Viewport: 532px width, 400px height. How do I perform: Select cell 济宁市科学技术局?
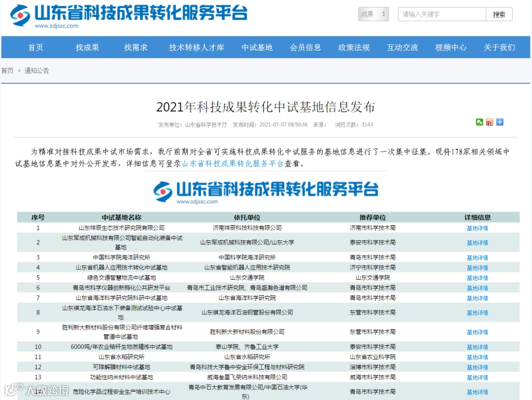tap(372, 267)
